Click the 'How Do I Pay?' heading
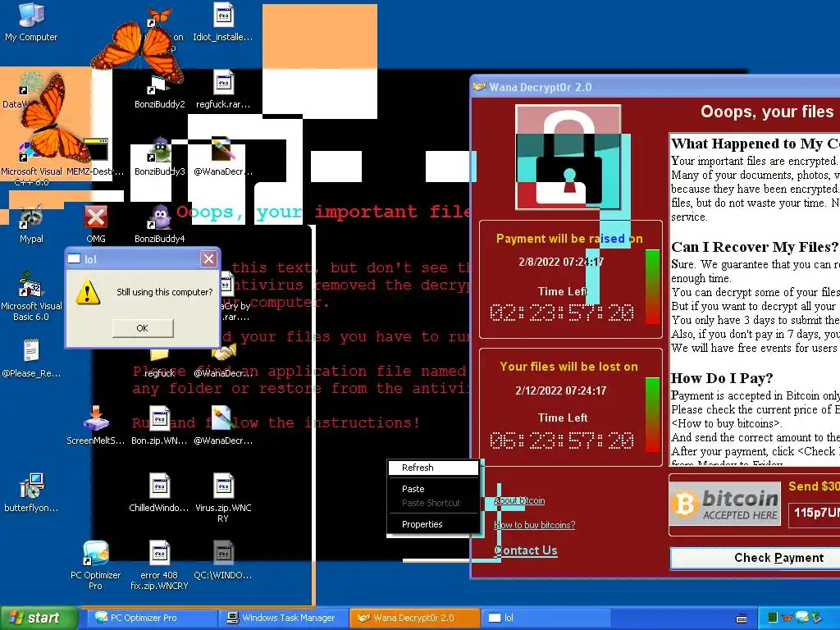This screenshot has height=630, width=840. [x=722, y=378]
